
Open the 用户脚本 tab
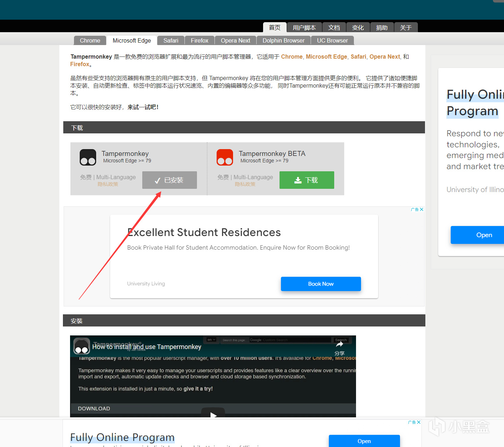tap(304, 28)
